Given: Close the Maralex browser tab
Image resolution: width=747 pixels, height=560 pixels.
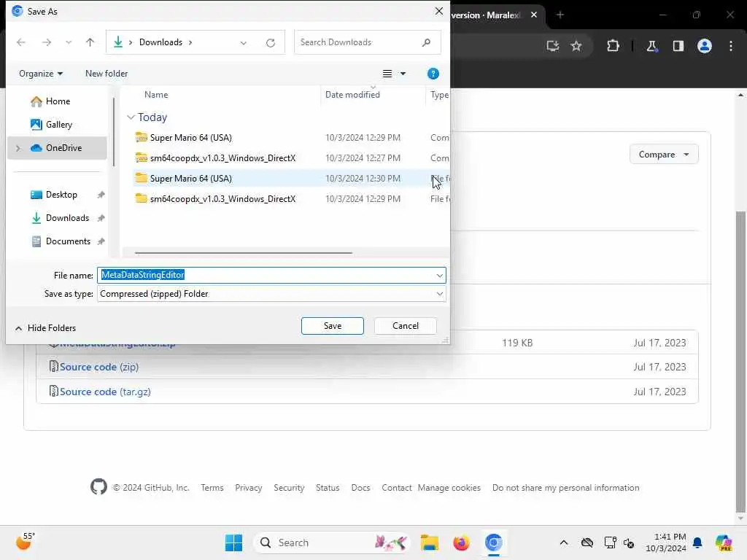Looking at the screenshot, I should [x=534, y=15].
